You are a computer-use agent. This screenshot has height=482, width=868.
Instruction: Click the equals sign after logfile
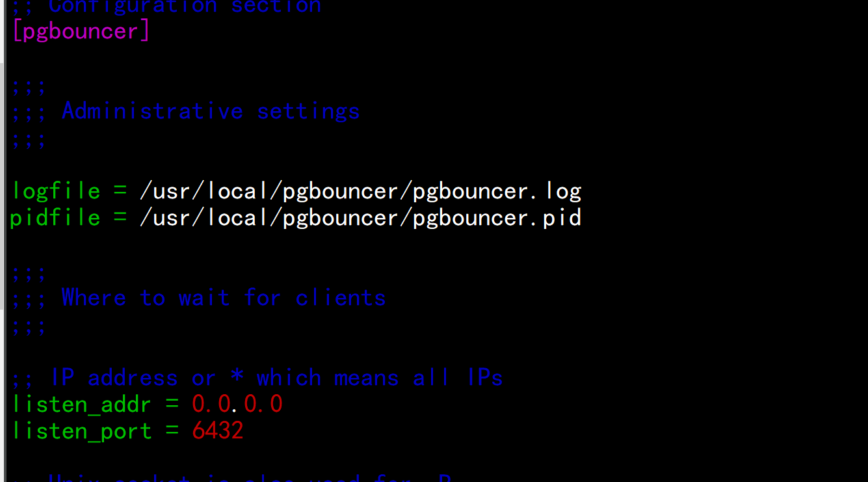pyautogui.click(x=120, y=191)
